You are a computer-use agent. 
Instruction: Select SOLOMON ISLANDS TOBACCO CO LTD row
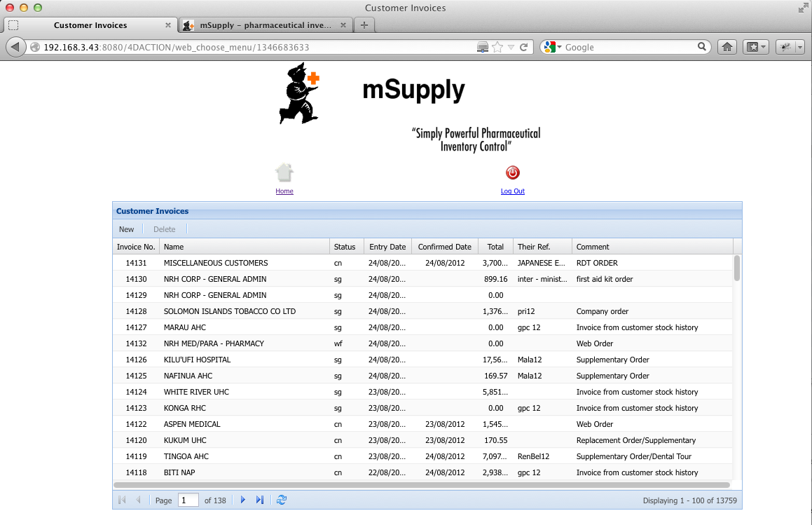[x=422, y=311]
